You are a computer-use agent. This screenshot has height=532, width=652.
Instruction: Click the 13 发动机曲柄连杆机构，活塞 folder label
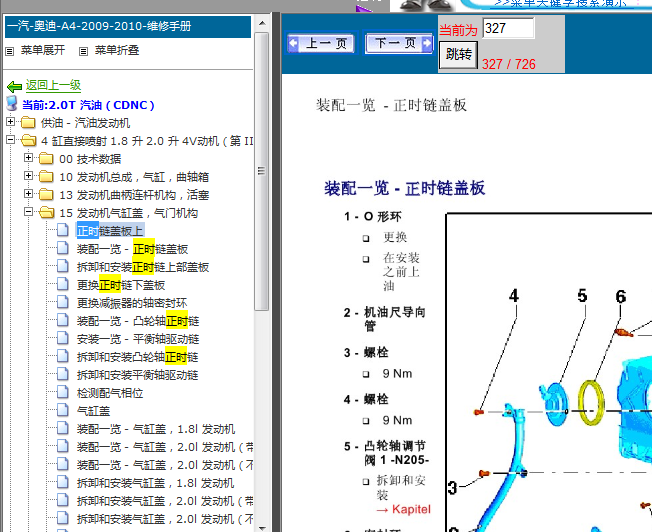134,195
